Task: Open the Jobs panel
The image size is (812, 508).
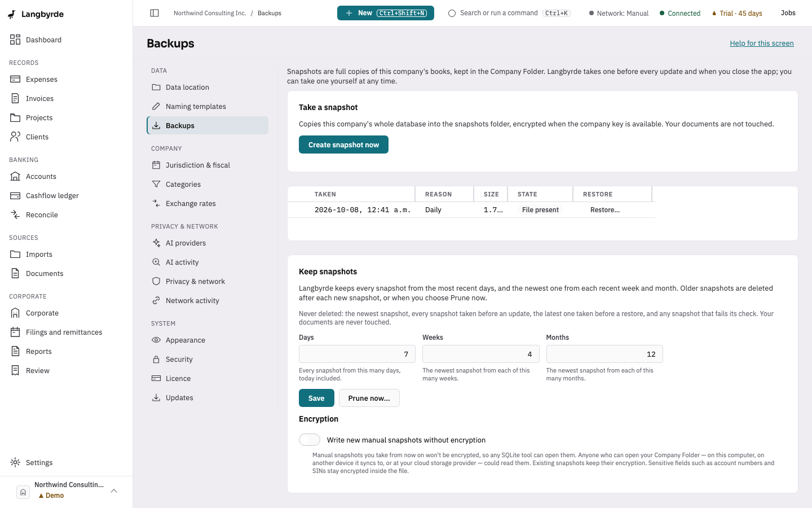Action: coord(788,13)
